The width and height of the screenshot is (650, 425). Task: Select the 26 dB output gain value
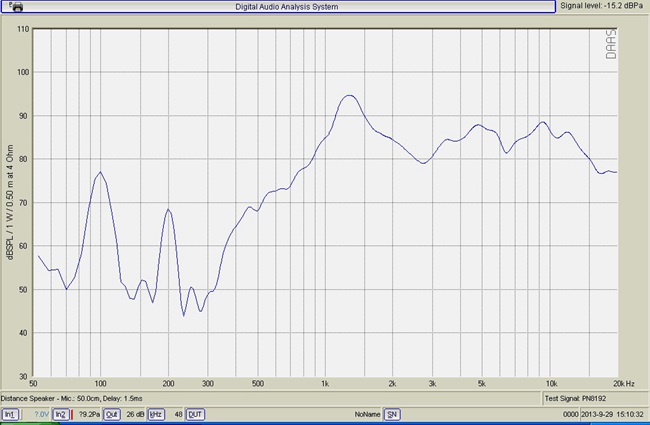point(133,414)
